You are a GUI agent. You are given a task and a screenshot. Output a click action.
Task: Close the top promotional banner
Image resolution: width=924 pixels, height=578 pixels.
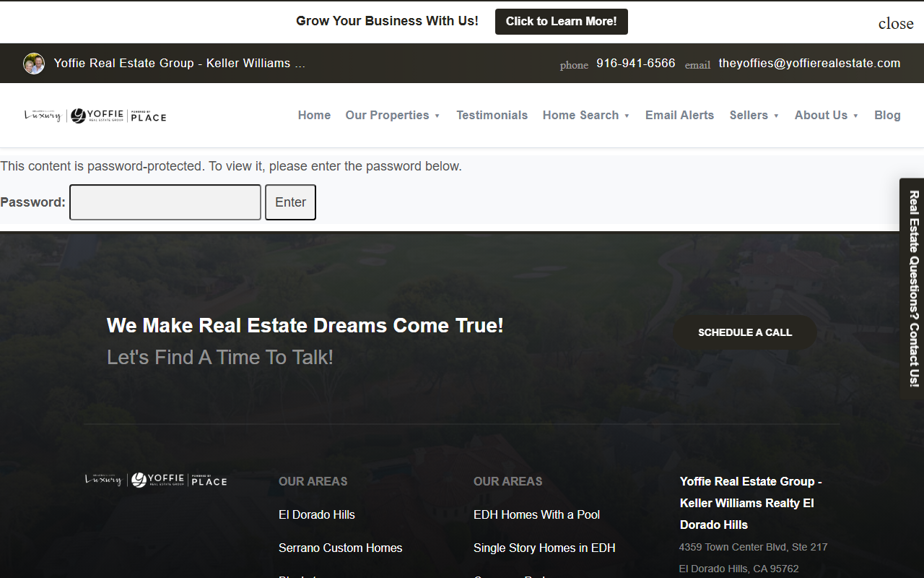coord(896,23)
